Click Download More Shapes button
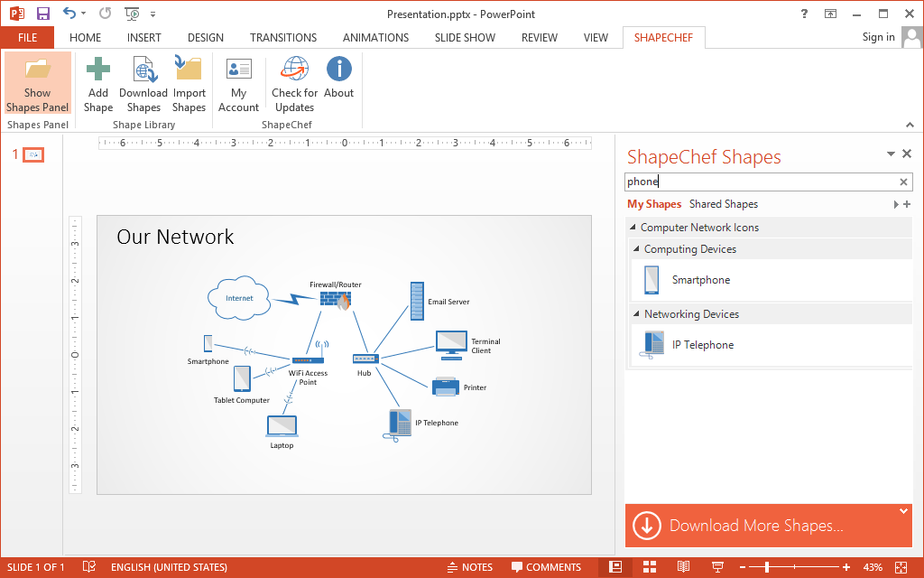924x578 pixels. point(768,526)
